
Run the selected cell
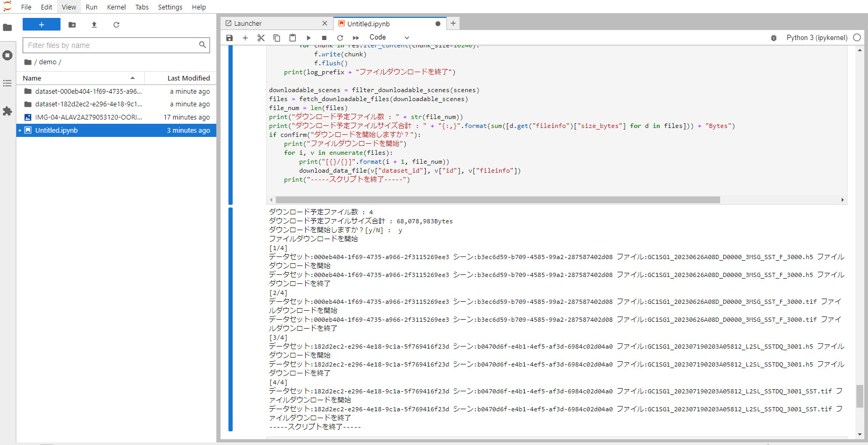[308, 38]
